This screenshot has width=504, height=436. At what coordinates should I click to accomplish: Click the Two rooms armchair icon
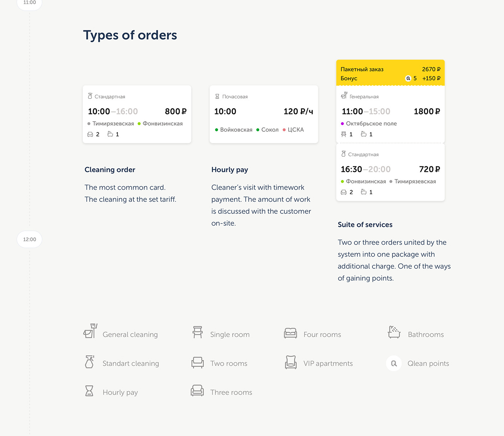198,362
